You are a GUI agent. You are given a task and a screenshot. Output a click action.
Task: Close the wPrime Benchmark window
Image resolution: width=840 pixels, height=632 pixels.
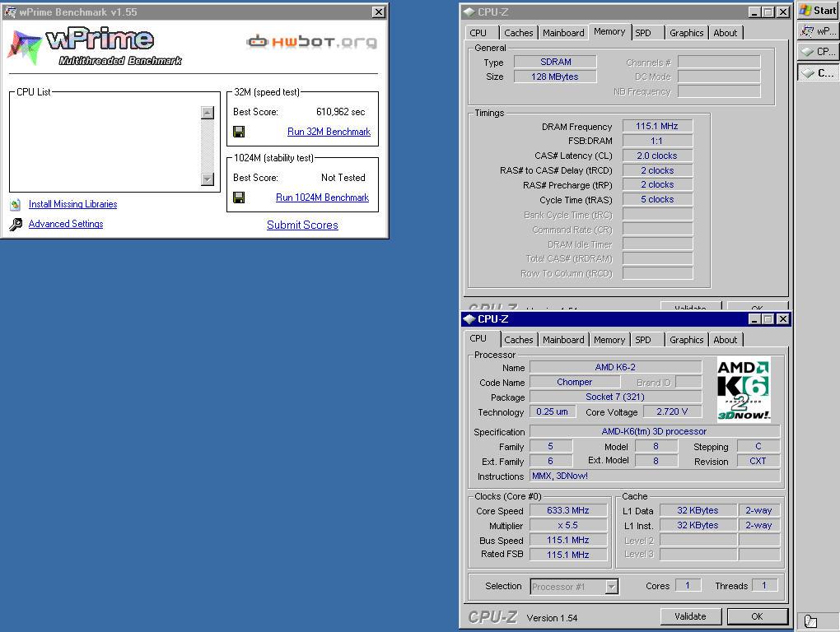tap(378, 12)
